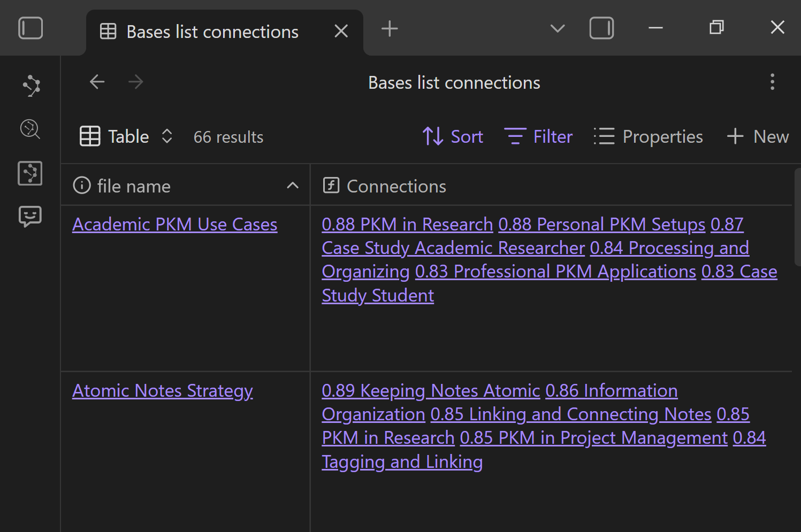Expand the tab list dropdown chevron
Screen dimensions: 801x532
(558, 29)
